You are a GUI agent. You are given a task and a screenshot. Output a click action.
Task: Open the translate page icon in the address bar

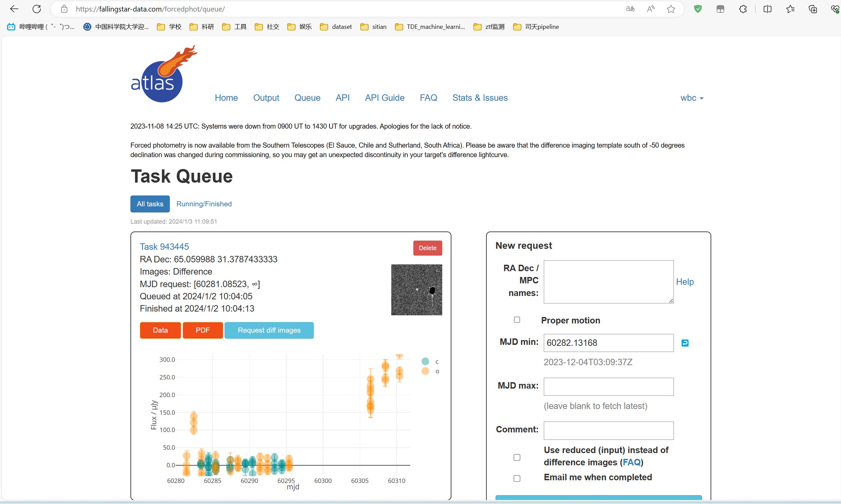pos(630,9)
